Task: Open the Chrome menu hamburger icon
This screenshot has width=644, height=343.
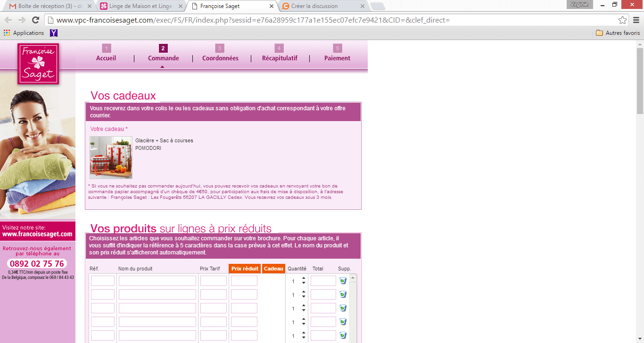Action: click(x=636, y=20)
